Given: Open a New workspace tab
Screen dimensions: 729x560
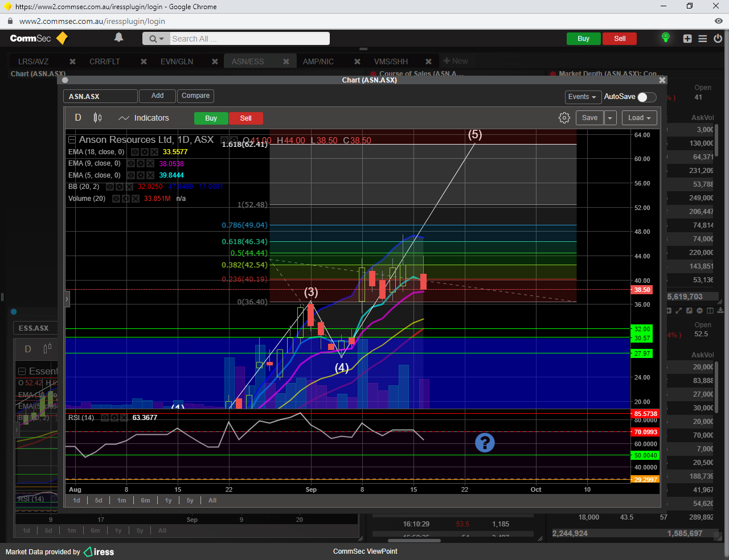Looking at the screenshot, I should 456,61.
